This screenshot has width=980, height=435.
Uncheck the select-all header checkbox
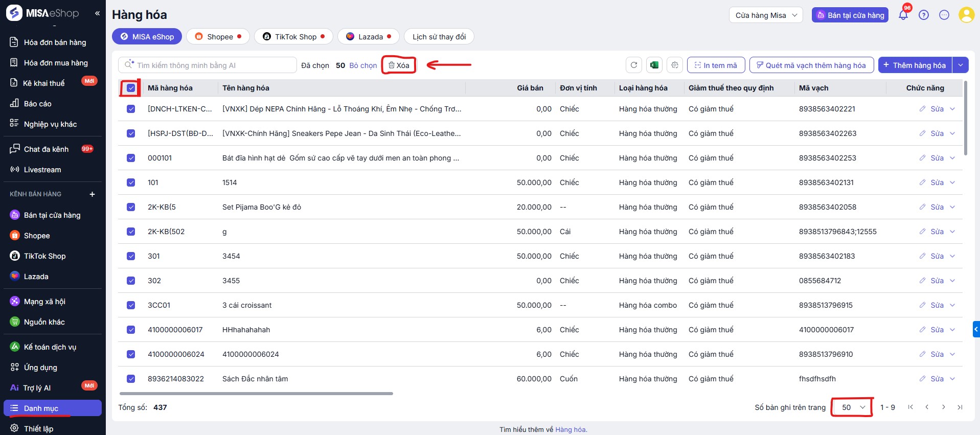(x=131, y=88)
